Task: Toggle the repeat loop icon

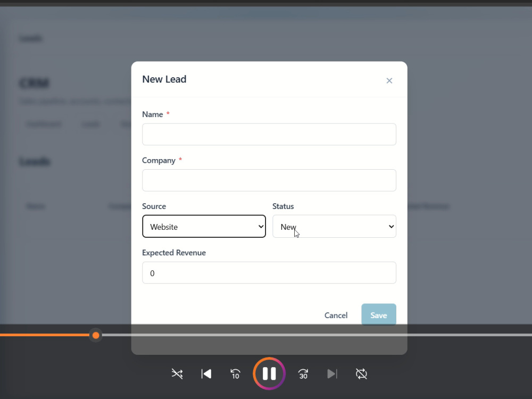Action: pyautogui.click(x=361, y=374)
